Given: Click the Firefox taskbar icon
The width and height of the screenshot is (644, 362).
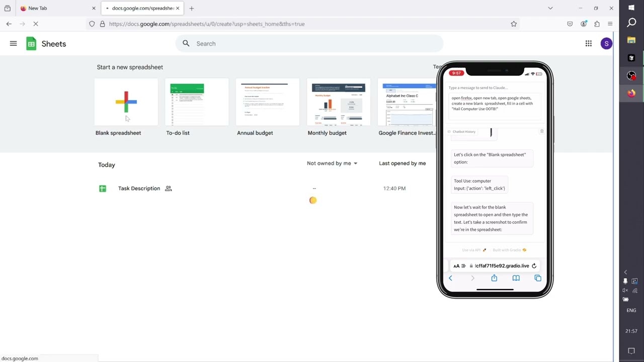Looking at the screenshot, I should [631, 93].
